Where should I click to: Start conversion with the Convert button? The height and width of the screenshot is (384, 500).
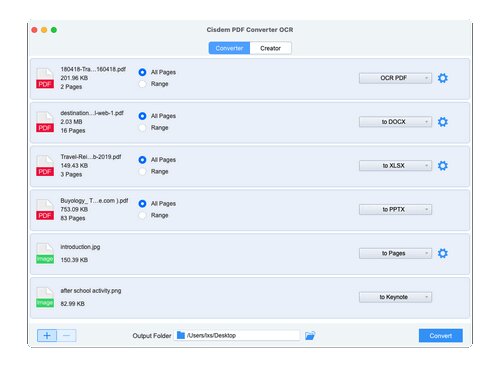pyautogui.click(x=440, y=336)
